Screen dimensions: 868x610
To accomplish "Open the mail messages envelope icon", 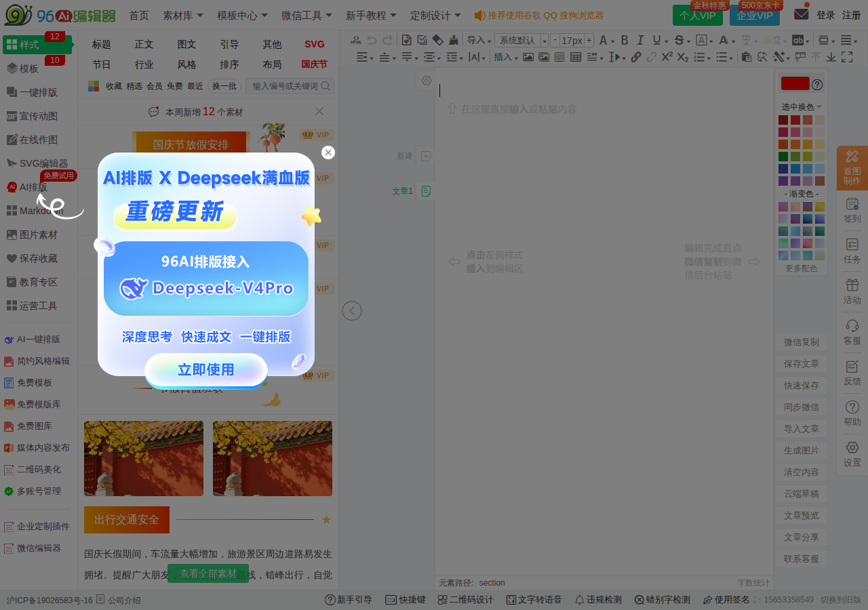I will pos(801,14).
